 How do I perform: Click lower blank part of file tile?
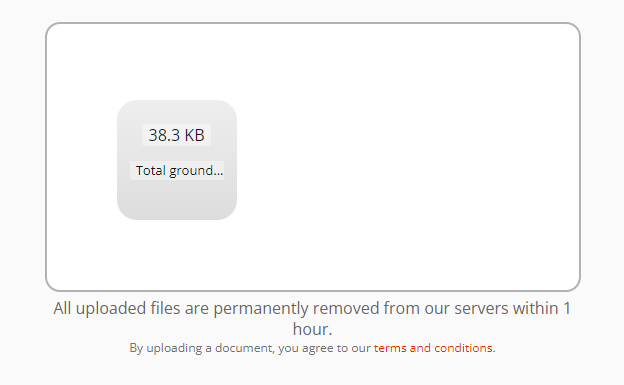177,201
